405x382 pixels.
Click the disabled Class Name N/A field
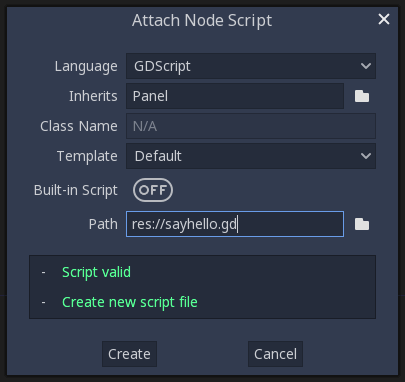point(251,126)
